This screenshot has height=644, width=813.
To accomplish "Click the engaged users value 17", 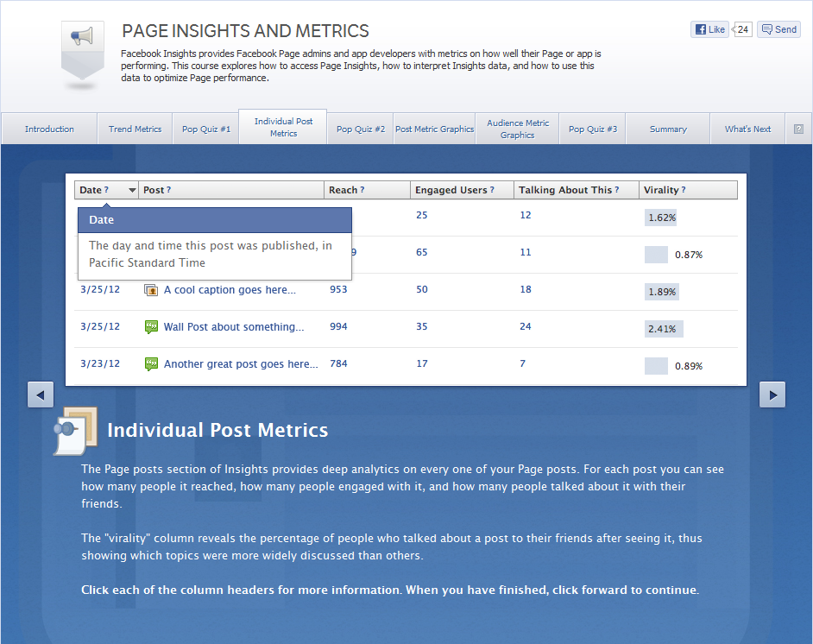I will pos(421,364).
